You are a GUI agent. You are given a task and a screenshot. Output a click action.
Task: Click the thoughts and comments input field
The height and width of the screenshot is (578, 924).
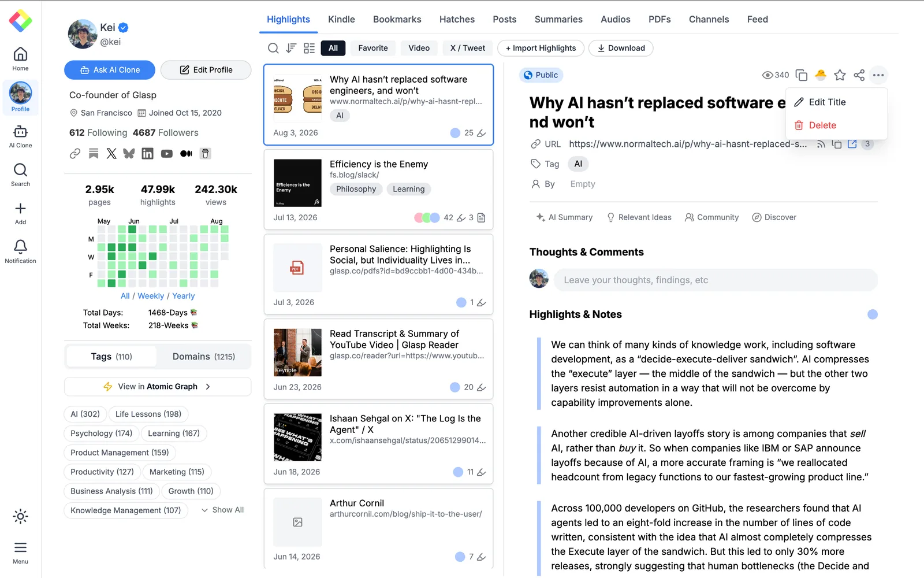coord(716,280)
